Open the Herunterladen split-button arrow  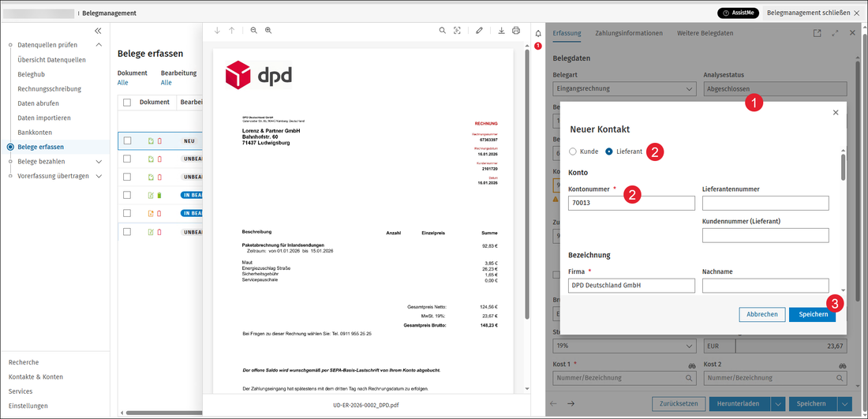(778, 403)
